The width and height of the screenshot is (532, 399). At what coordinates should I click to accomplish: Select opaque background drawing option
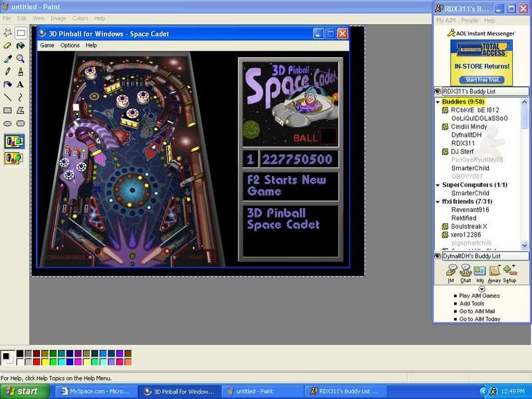click(x=14, y=141)
